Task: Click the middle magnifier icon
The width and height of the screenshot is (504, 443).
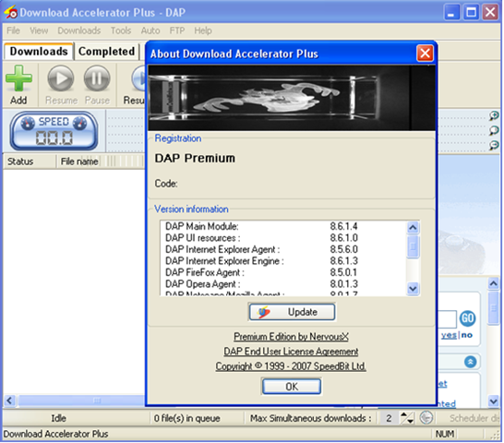Action: (494, 130)
